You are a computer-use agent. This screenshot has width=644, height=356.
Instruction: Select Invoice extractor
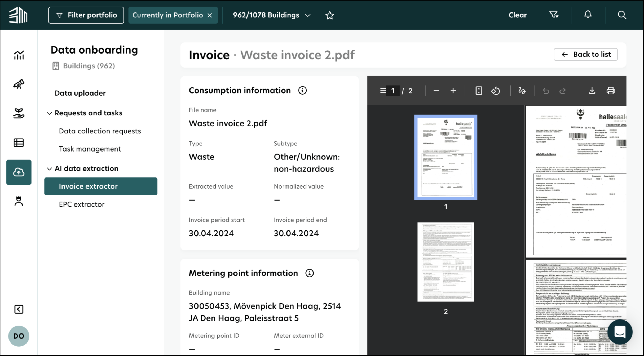(x=101, y=186)
